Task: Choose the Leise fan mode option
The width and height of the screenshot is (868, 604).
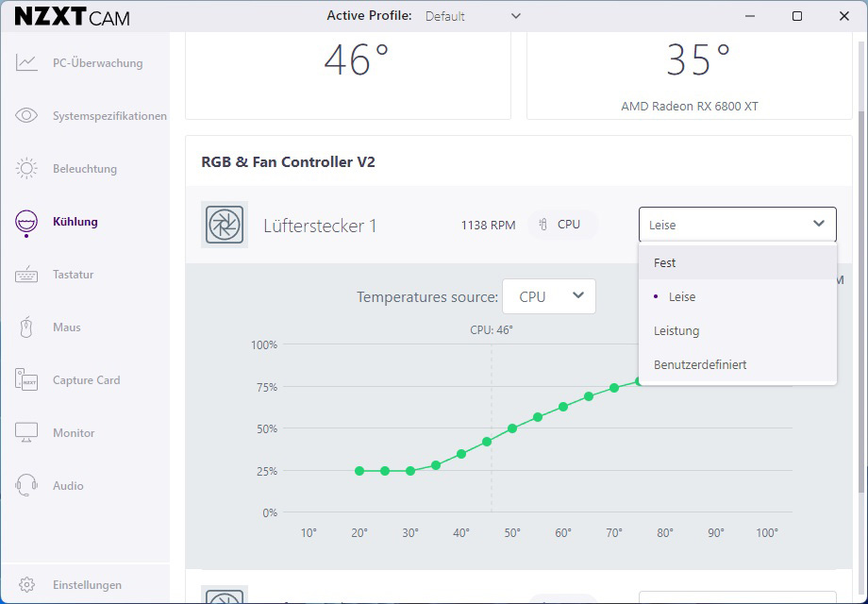Action: click(738, 296)
